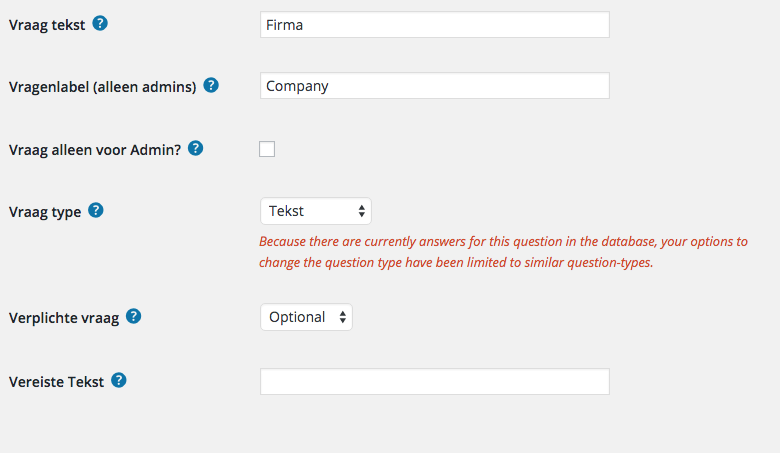Viewport: 780px width, 453px height.
Task: Focus the Vraag tekst field containing Firma
Action: click(x=434, y=25)
